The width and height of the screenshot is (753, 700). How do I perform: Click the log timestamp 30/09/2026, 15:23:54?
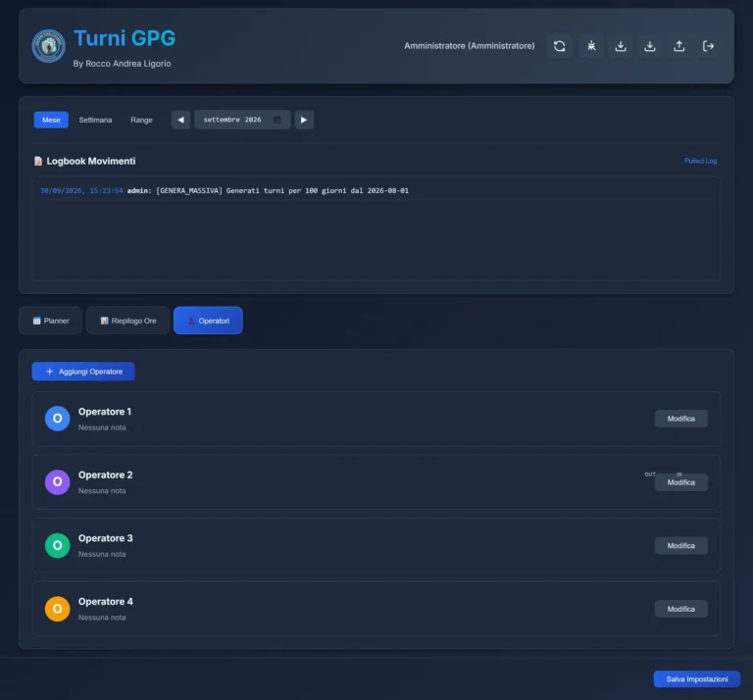tap(81, 190)
